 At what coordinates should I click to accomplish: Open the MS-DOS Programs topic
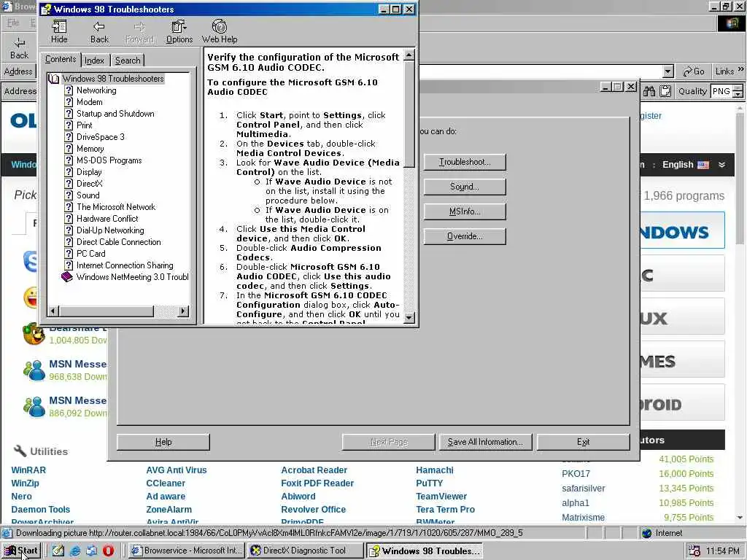coord(109,160)
